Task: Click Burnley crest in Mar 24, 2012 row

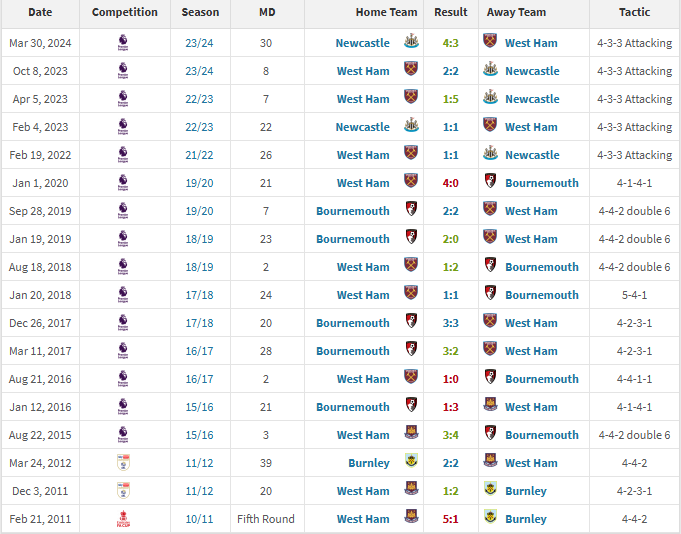Action: coord(410,462)
